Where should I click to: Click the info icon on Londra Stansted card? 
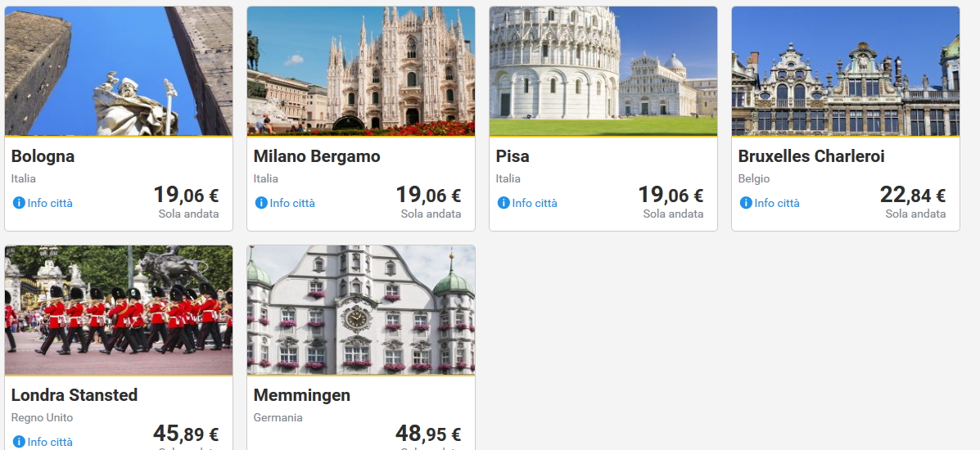point(19,442)
